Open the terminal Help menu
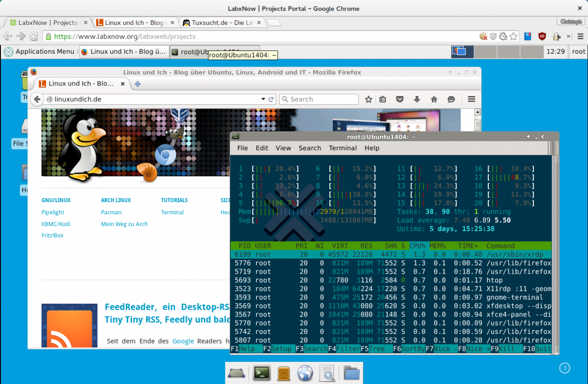Image resolution: width=588 pixels, height=384 pixels. click(x=372, y=148)
